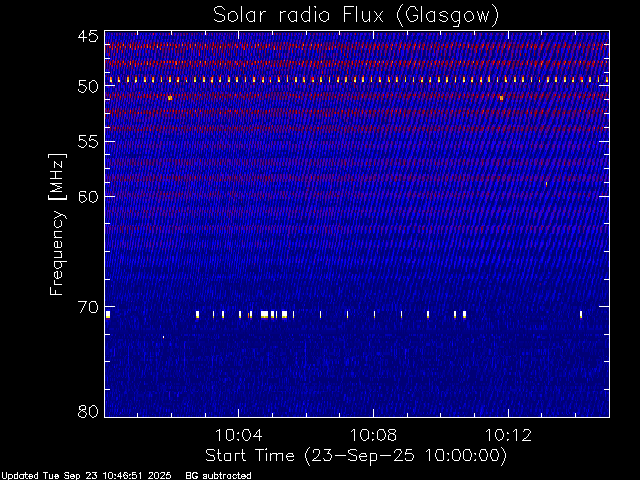Click the "BG subtracted" note
Viewport: 640px width, 480px height.
[x=218, y=476]
